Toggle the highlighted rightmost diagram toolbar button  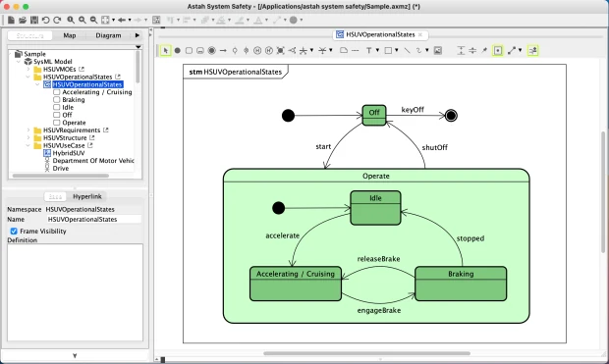tap(532, 50)
